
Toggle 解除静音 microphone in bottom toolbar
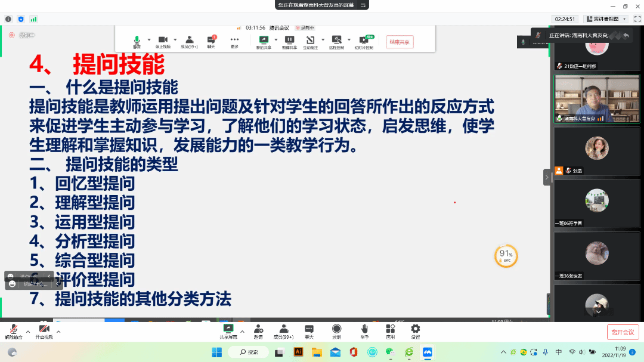13,332
